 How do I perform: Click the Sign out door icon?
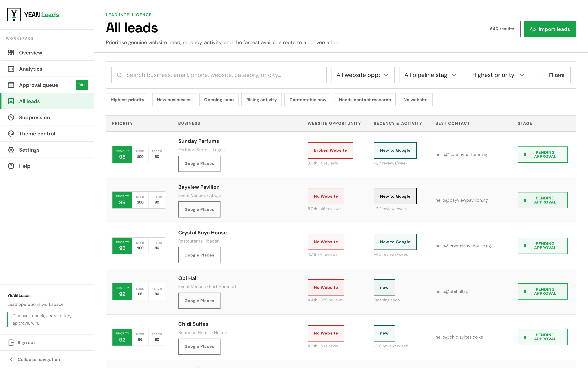tap(11, 342)
